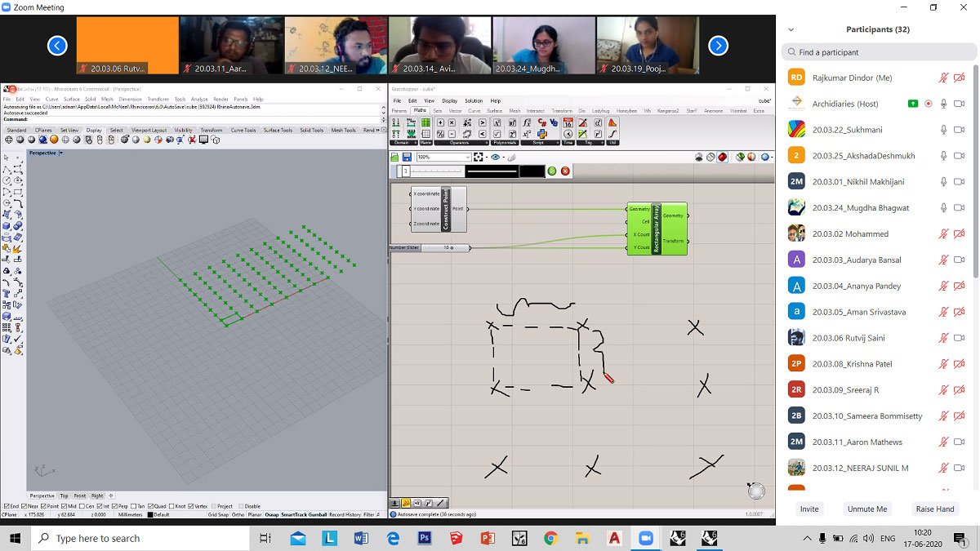Click Zoom Extents icon in Grasshopper toolbar
This screenshot has height=551, width=980.
(x=479, y=157)
